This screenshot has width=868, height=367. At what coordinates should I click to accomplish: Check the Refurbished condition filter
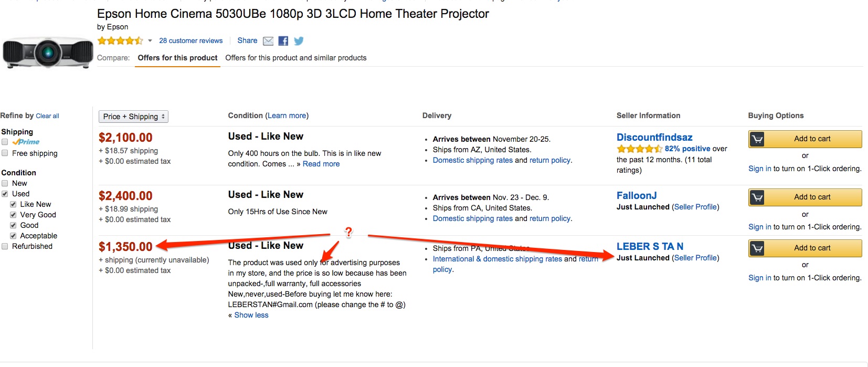click(x=5, y=246)
